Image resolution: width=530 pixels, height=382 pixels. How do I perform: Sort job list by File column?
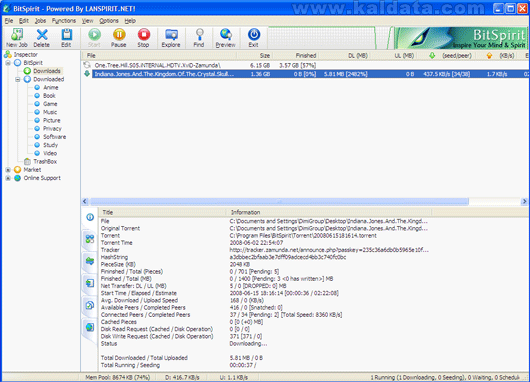159,56
